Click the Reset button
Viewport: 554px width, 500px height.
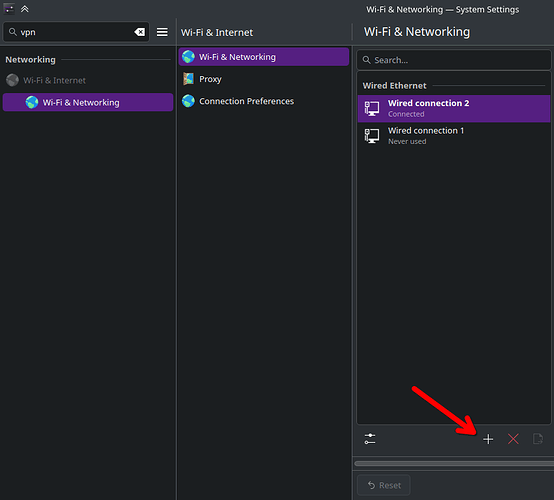click(384, 485)
